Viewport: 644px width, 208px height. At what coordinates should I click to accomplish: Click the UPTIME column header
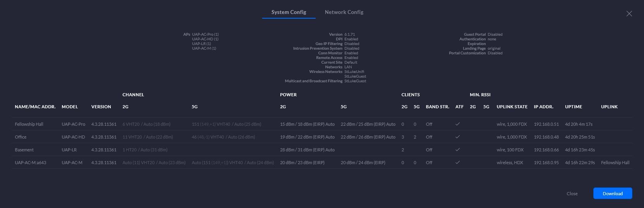pyautogui.click(x=574, y=107)
